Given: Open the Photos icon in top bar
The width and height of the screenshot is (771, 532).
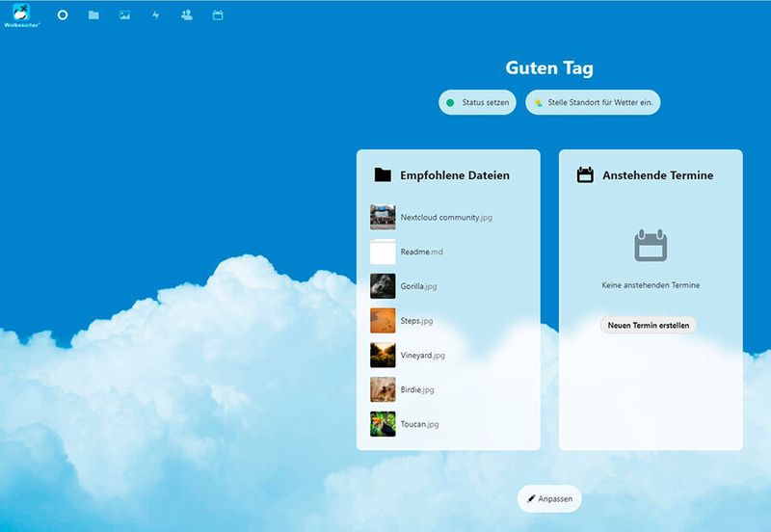Looking at the screenshot, I should click(x=125, y=15).
